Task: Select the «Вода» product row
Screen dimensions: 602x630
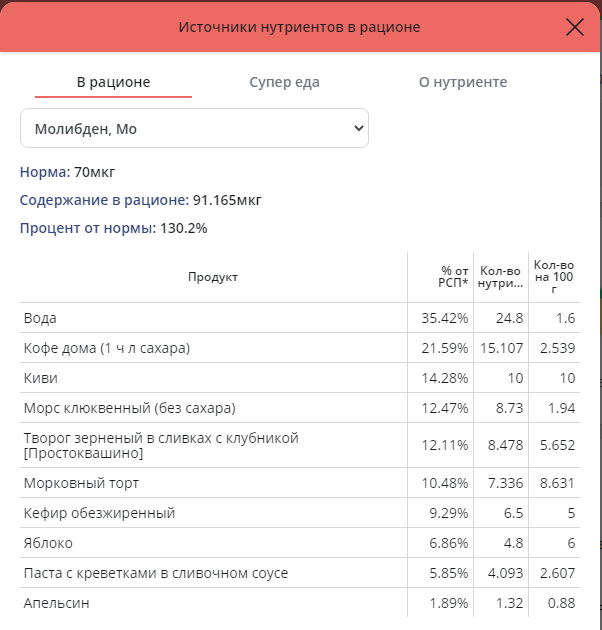Action: [40, 318]
